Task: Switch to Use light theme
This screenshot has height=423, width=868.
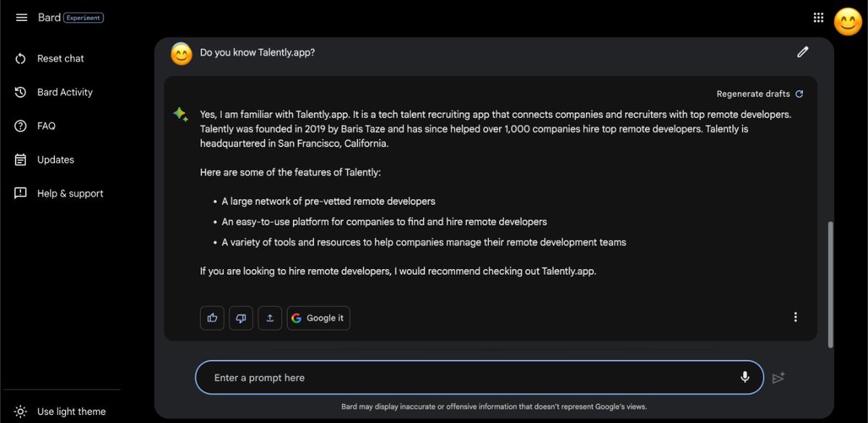Action: tap(72, 411)
